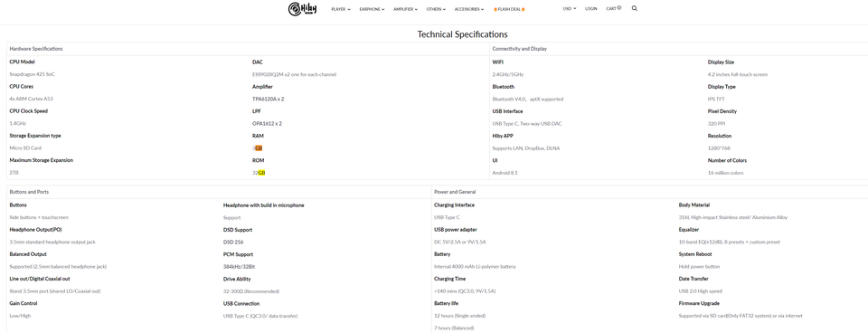Click the 1280*768 resolution value
This screenshot has width=868, height=333.
719,147
